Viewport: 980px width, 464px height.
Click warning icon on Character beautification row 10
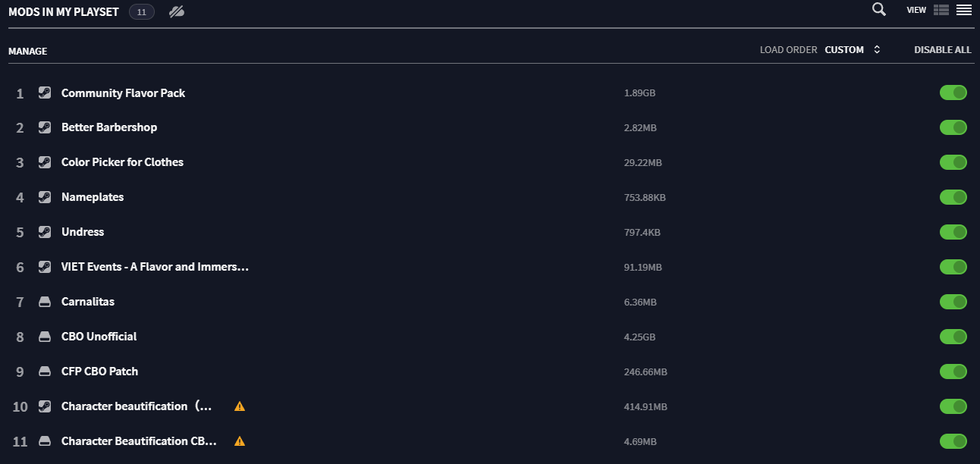tap(240, 406)
